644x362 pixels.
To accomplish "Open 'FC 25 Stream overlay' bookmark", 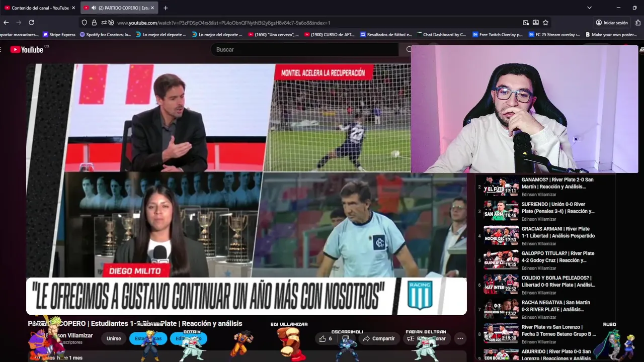I will (x=554, y=35).
